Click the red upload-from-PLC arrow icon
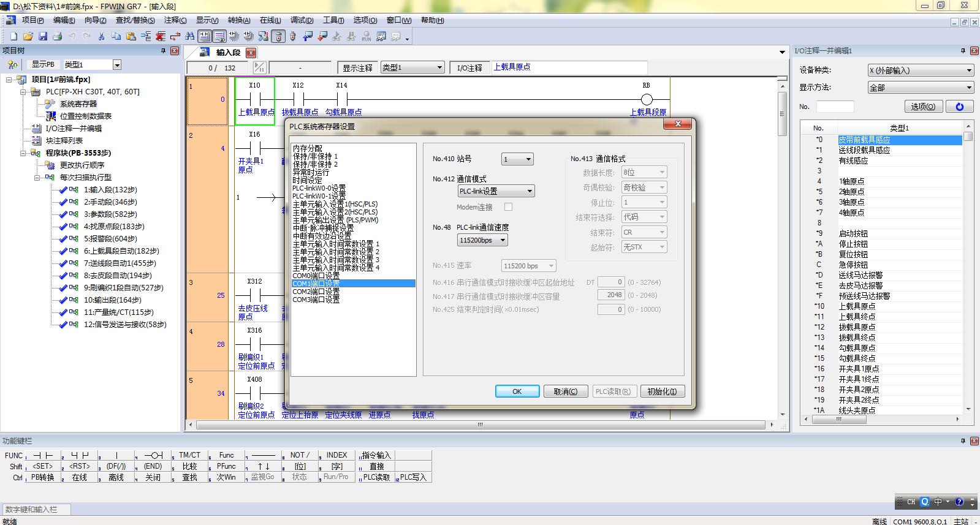The image size is (980, 525). [x=322, y=37]
